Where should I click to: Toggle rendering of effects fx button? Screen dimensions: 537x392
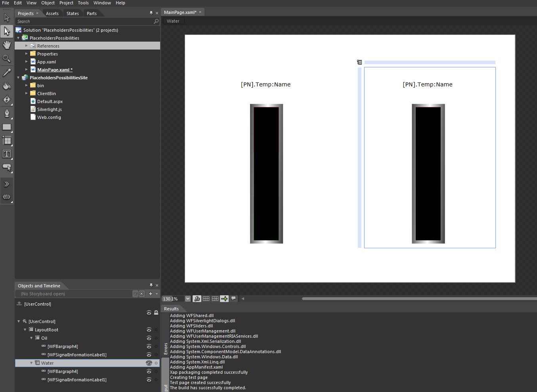(197, 299)
